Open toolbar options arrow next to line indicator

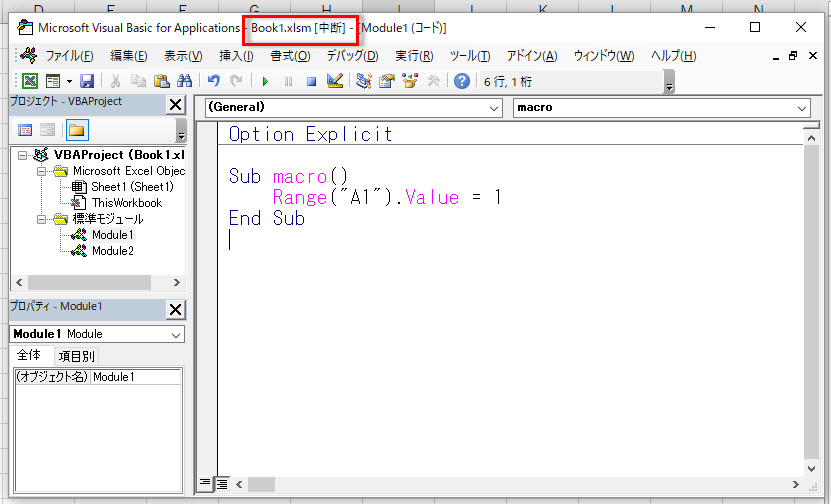669,83
